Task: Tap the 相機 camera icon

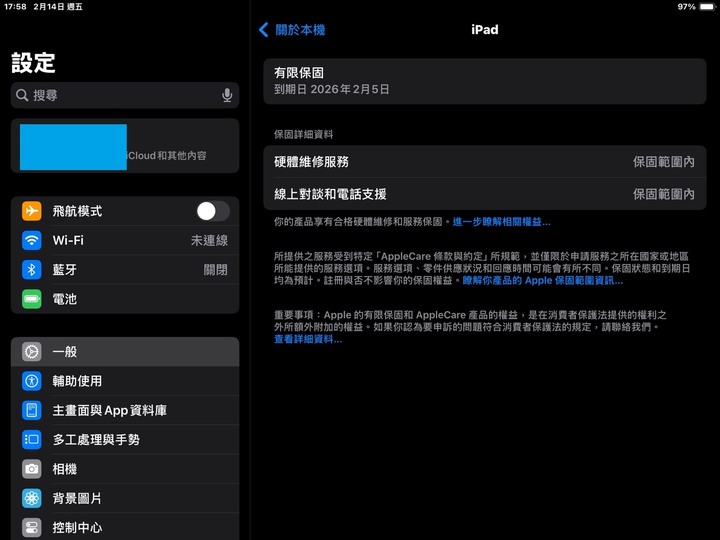Action: point(32,469)
